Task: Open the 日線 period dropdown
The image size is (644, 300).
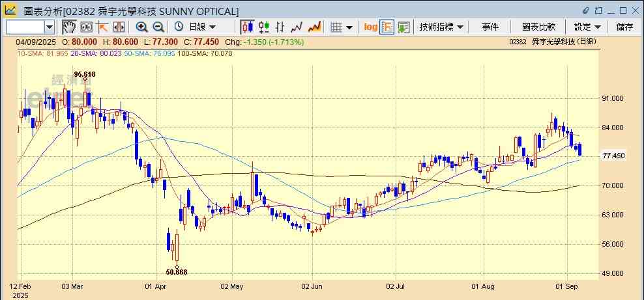Action: pyautogui.click(x=201, y=27)
